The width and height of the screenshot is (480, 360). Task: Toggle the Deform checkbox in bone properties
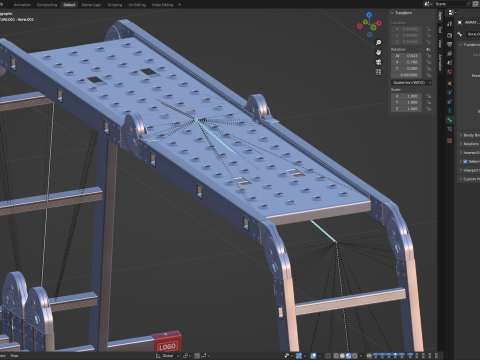(x=466, y=161)
